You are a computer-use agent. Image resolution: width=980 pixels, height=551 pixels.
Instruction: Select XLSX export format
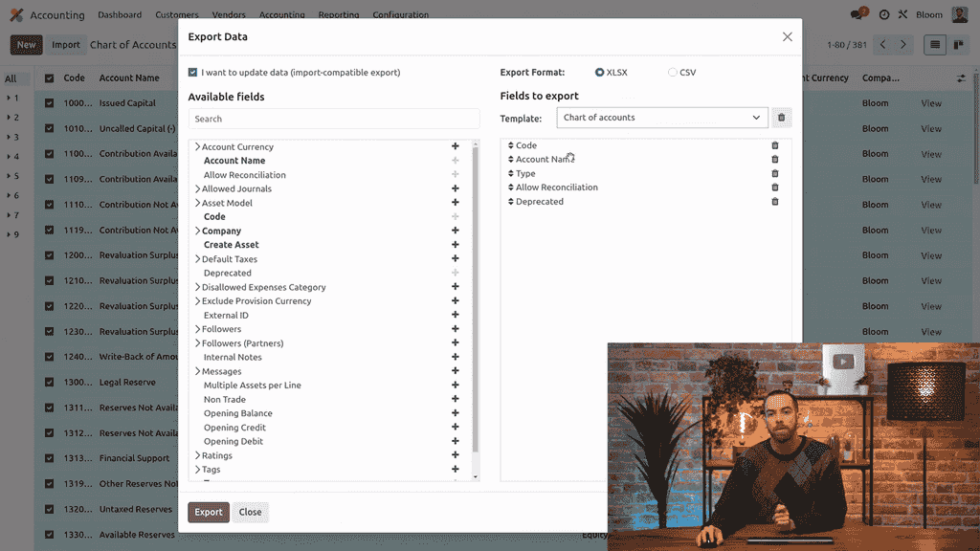point(600,73)
